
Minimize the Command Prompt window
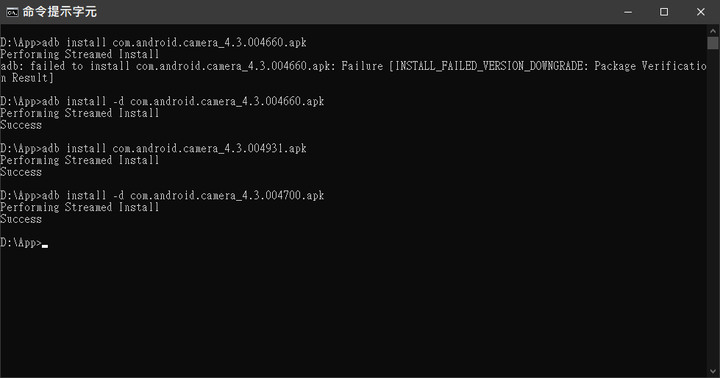[628, 12]
